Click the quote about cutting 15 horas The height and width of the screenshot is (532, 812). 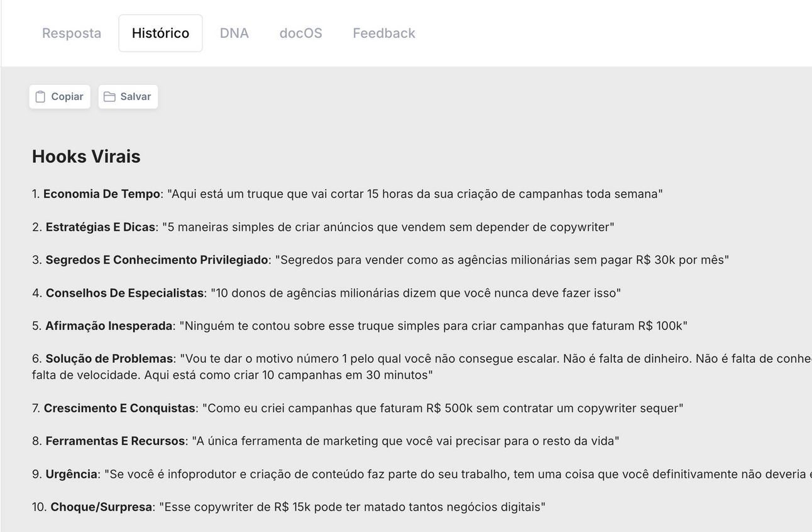tap(415, 194)
